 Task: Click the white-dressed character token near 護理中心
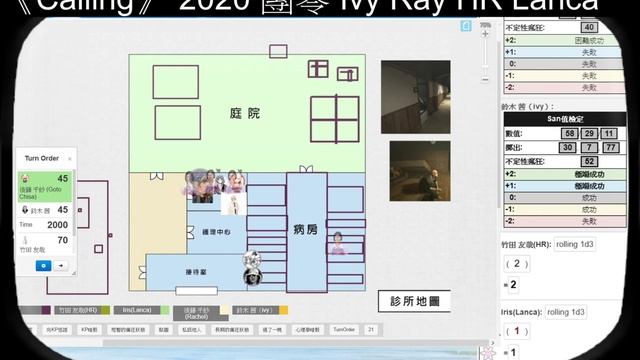pyautogui.click(x=233, y=204)
